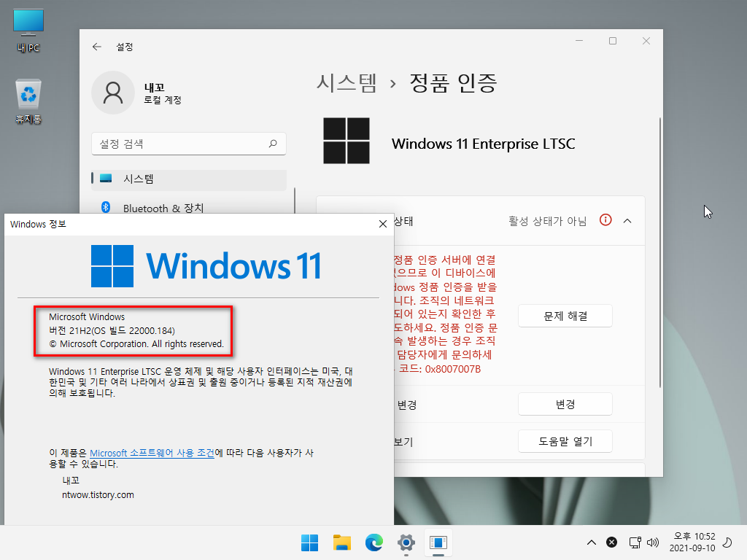Click the volume speaker tray icon
This screenshot has height=560, width=747.
653,542
